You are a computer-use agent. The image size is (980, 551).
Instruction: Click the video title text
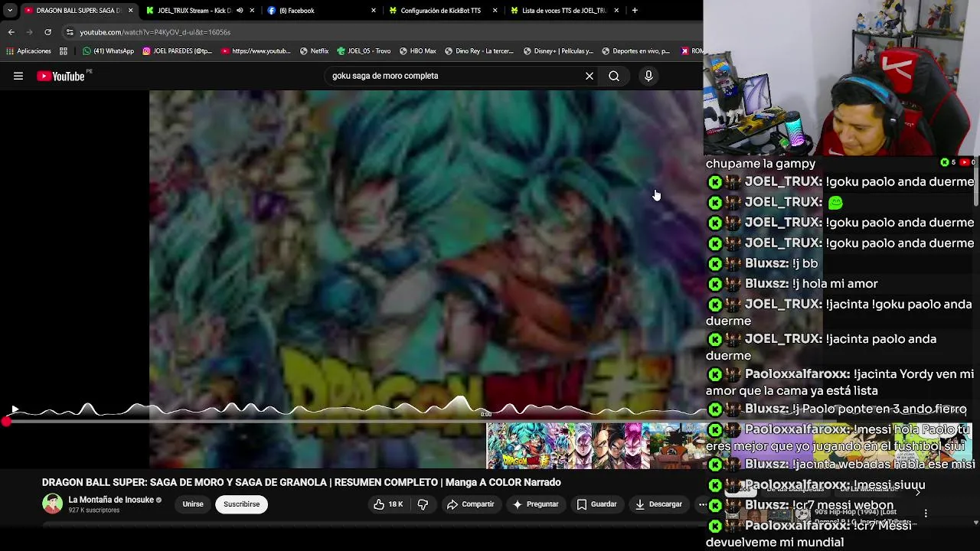(x=302, y=482)
